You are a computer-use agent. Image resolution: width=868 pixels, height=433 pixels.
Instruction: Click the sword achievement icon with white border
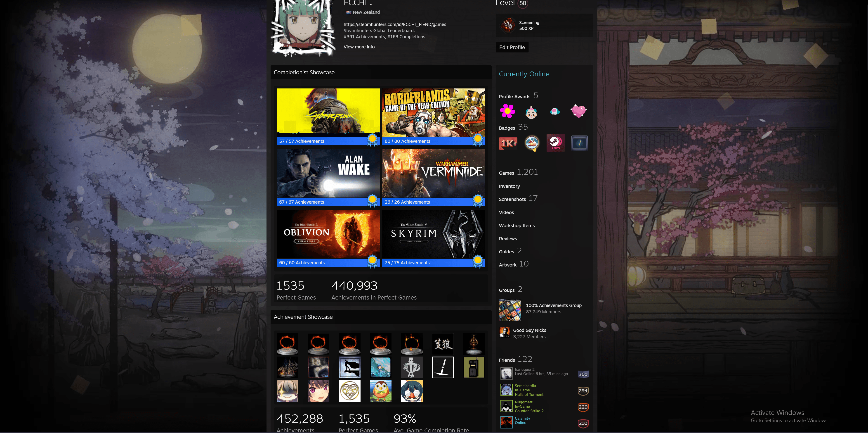tap(442, 367)
